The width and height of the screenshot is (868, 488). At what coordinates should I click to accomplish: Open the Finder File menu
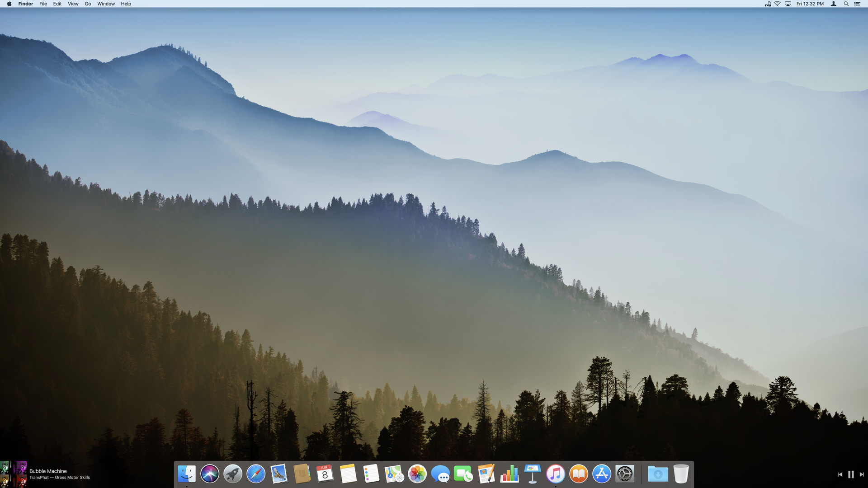(x=43, y=4)
